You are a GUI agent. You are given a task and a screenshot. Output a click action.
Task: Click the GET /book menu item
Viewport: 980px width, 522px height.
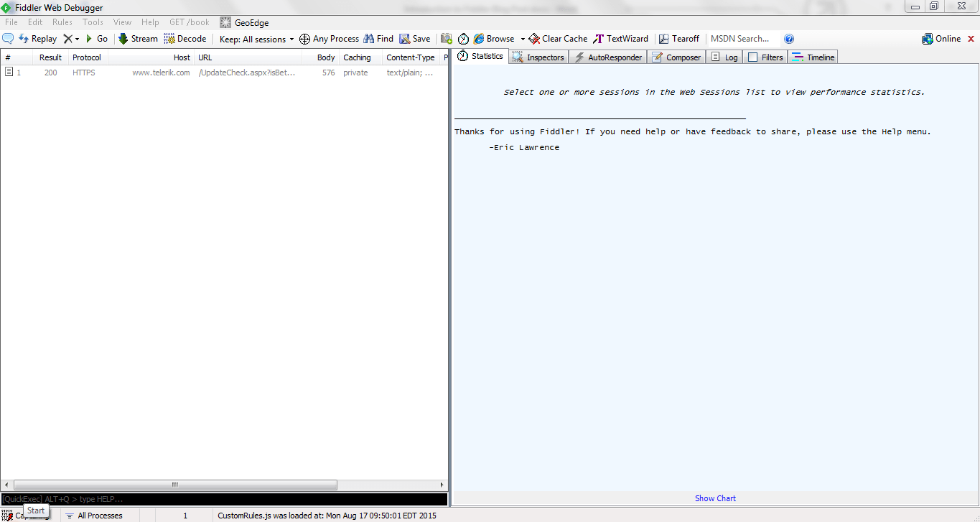[190, 22]
